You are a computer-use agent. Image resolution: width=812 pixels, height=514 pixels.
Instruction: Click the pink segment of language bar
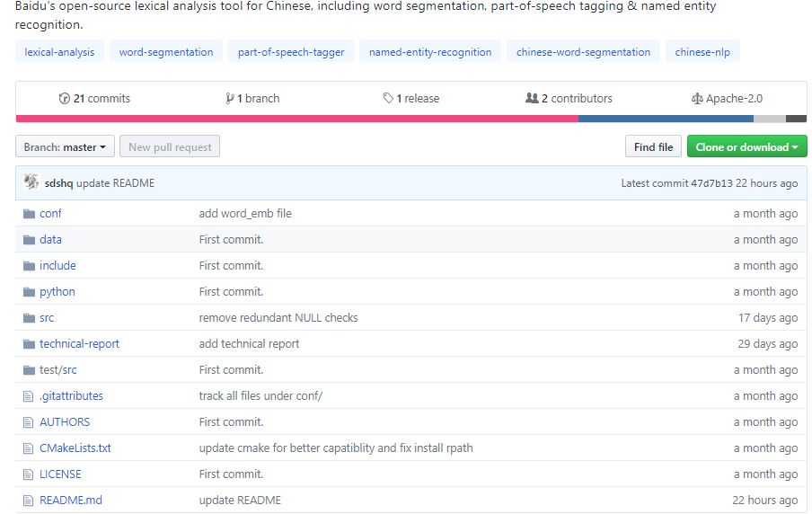click(296, 120)
